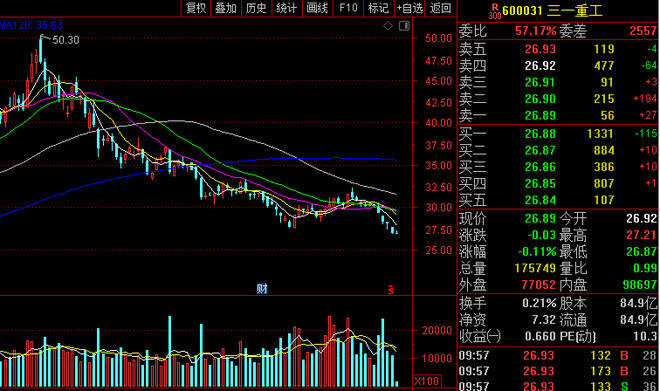Click the 50.00 price axis label
The image size is (660, 391).
tap(438, 38)
